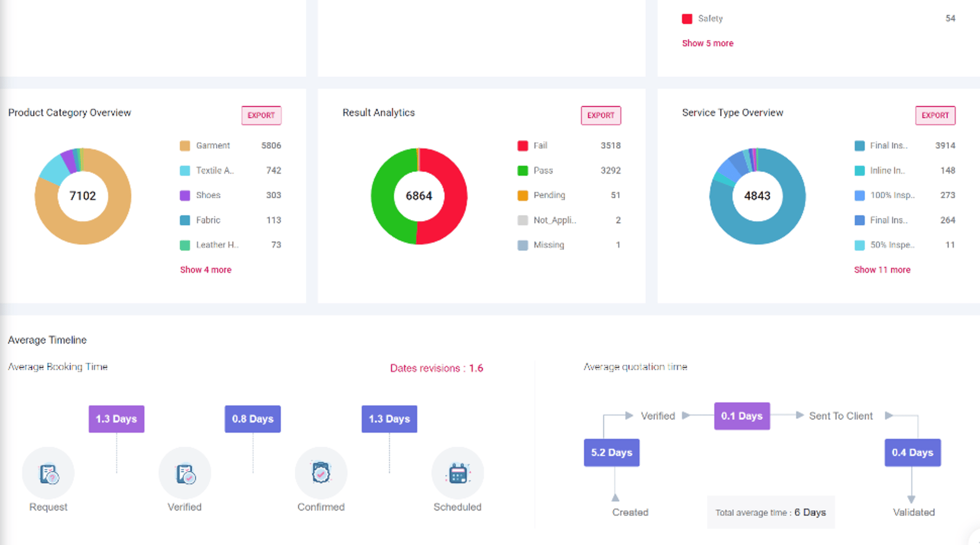Export the Product Category Overview data
The image size is (980, 545).
(x=261, y=115)
